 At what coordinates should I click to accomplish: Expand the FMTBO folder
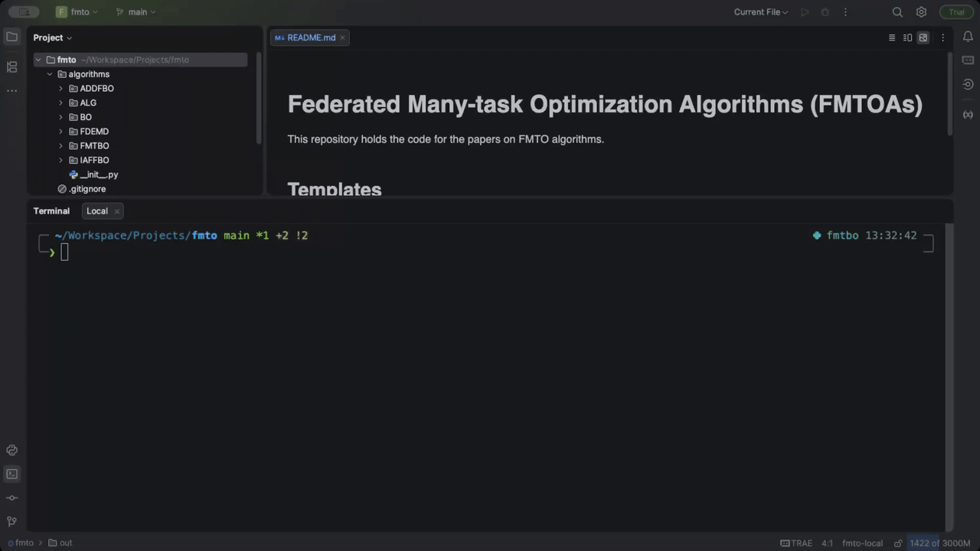(x=60, y=145)
